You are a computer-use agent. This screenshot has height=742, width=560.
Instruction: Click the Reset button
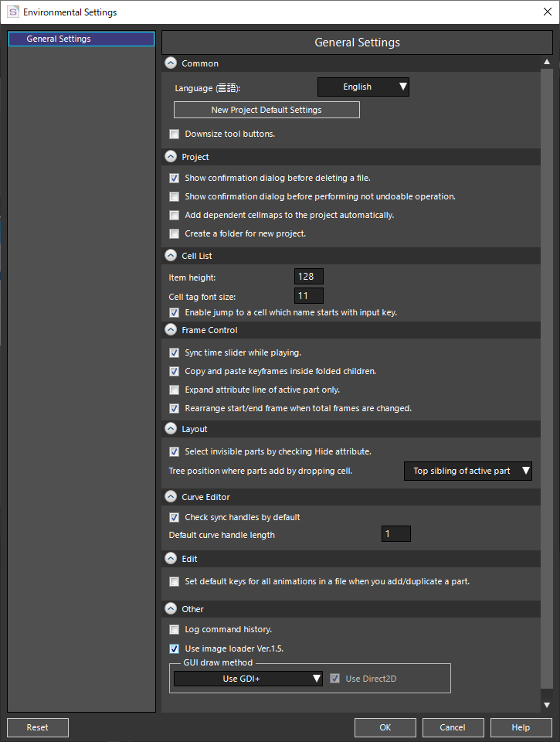[x=38, y=727]
